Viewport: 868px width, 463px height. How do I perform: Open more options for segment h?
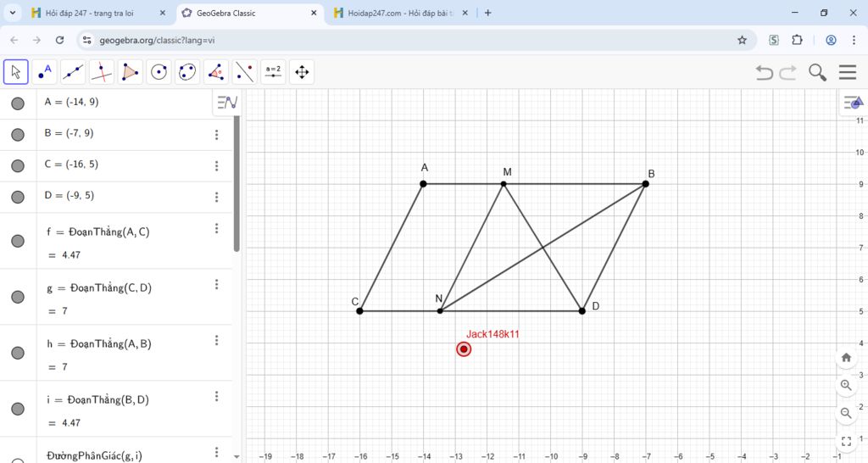click(x=216, y=340)
